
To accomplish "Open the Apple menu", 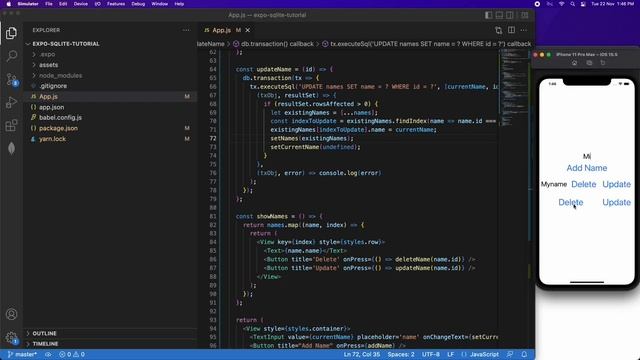I will tap(8, 4).
